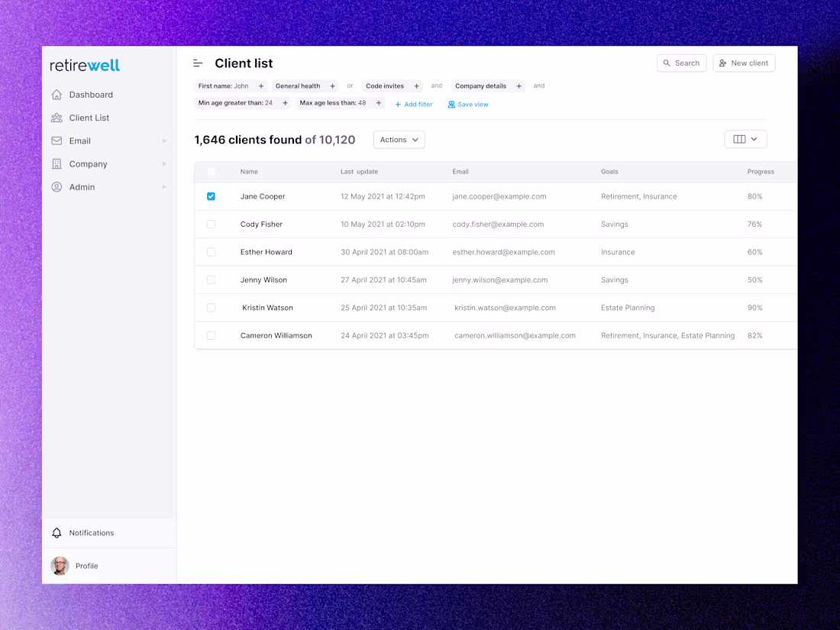
Task: Click Jane Cooper's 80% progress value
Action: (754, 196)
